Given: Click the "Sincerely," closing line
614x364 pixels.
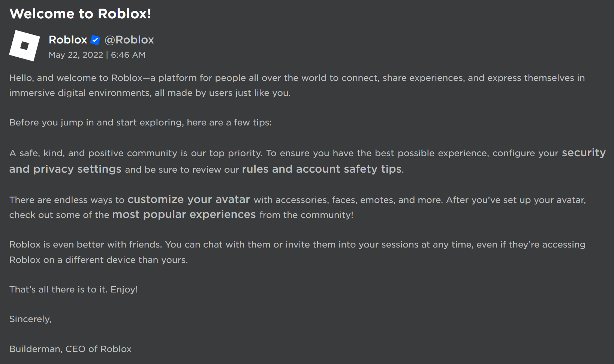Looking at the screenshot, I should (x=30, y=319).
